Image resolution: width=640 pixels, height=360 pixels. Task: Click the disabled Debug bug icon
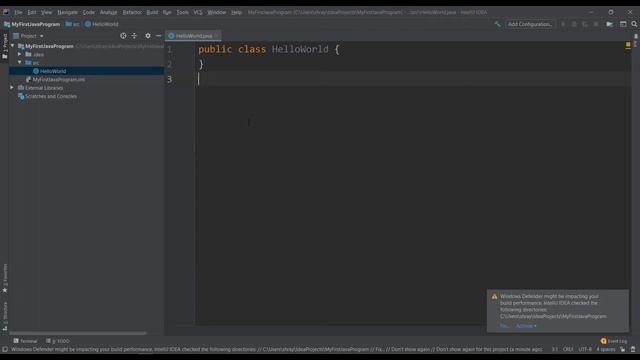pyautogui.click(x=574, y=24)
